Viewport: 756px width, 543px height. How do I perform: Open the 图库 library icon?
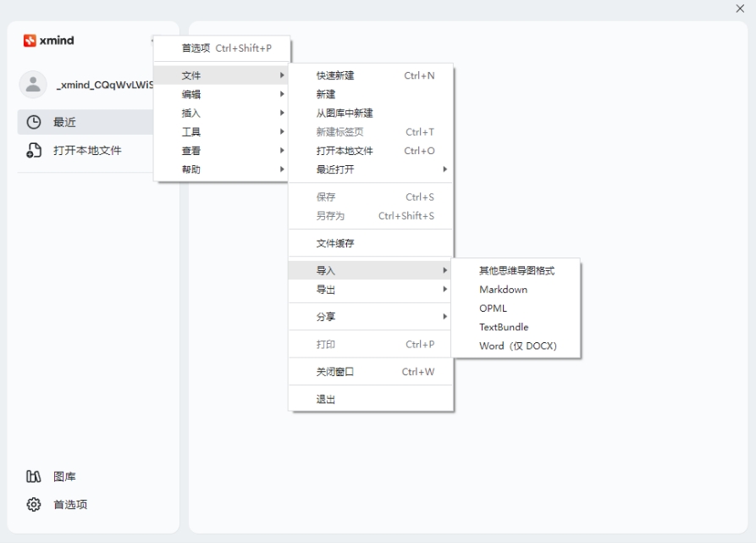[x=32, y=475]
